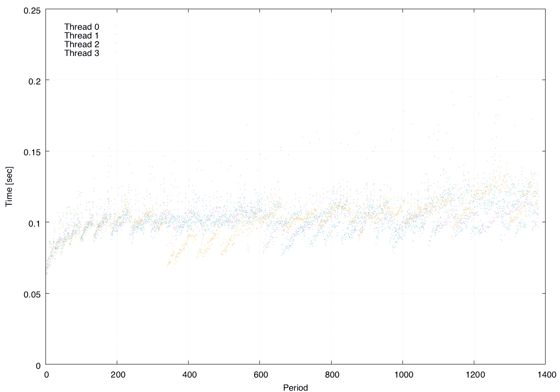Click the 0.25 y-axis tick label
This screenshot has height=392, width=560.
click(x=31, y=10)
